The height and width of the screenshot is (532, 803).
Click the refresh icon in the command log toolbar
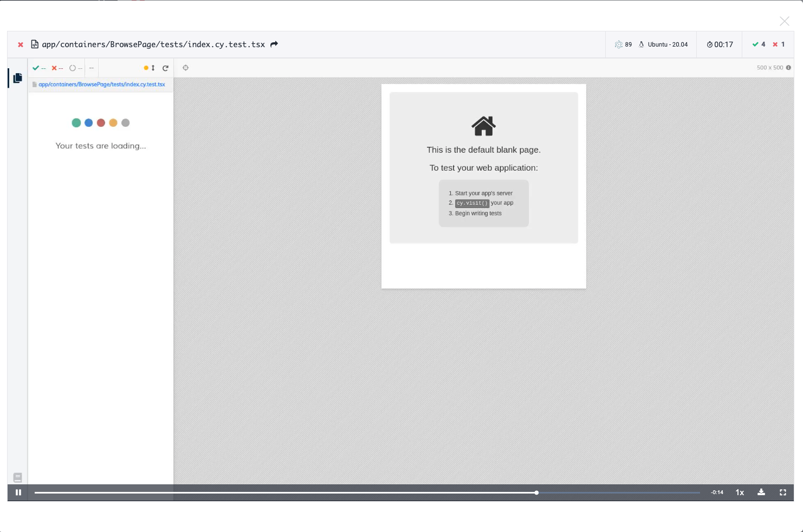pyautogui.click(x=165, y=68)
